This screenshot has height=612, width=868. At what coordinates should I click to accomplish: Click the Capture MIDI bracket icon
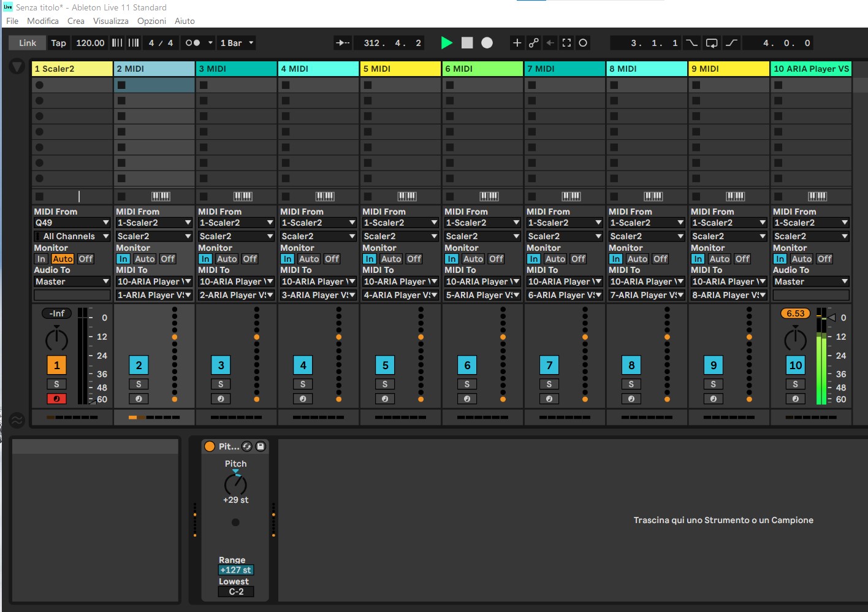point(566,43)
